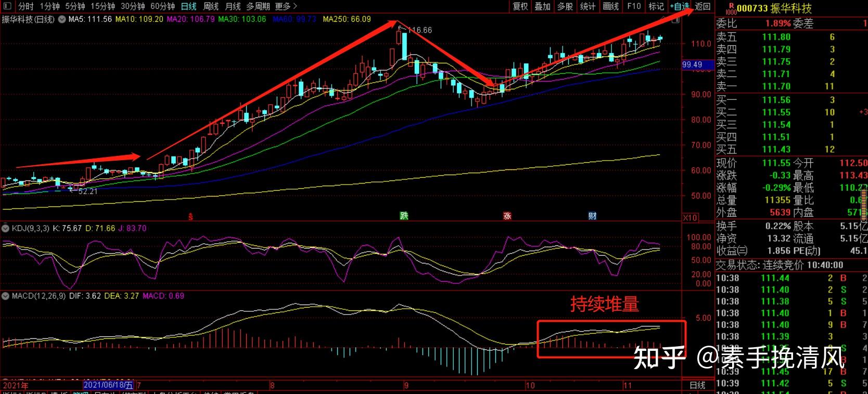This screenshot has width=868, height=394.
Task: Click the red $ event marker
Action: click(x=190, y=216)
